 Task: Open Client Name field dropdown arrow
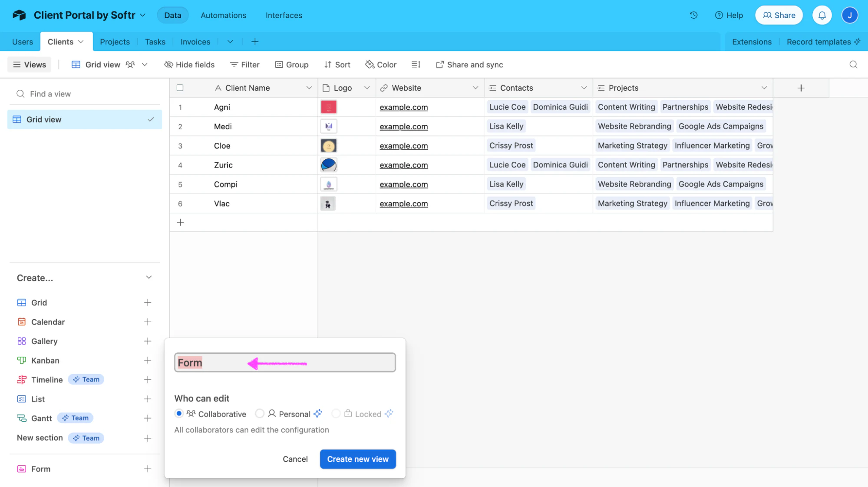coord(309,88)
